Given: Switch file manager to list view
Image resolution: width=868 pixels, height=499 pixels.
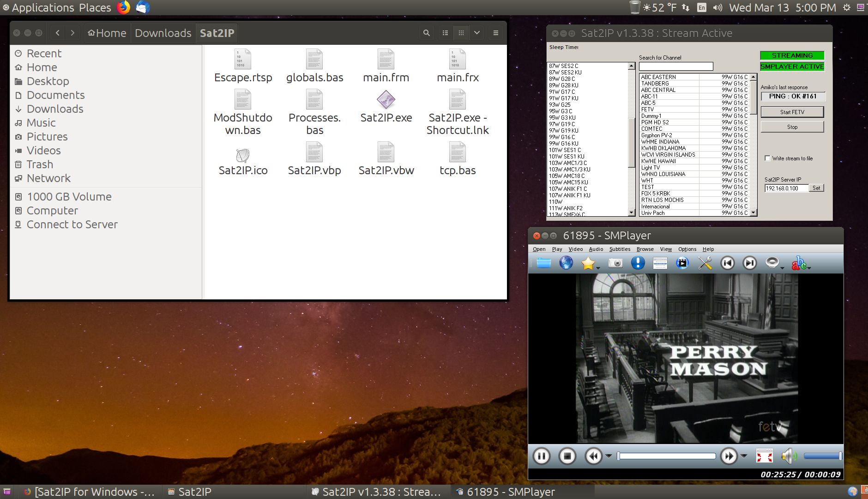Looking at the screenshot, I should point(445,33).
